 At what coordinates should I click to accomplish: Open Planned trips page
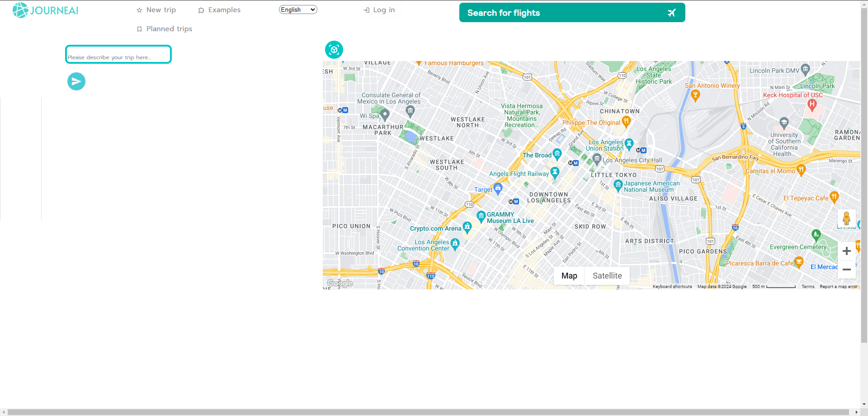click(165, 29)
